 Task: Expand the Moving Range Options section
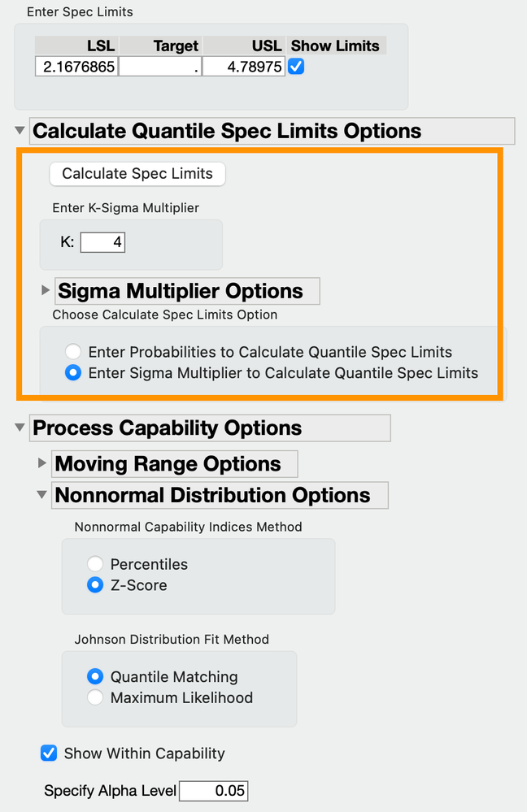pyautogui.click(x=42, y=463)
